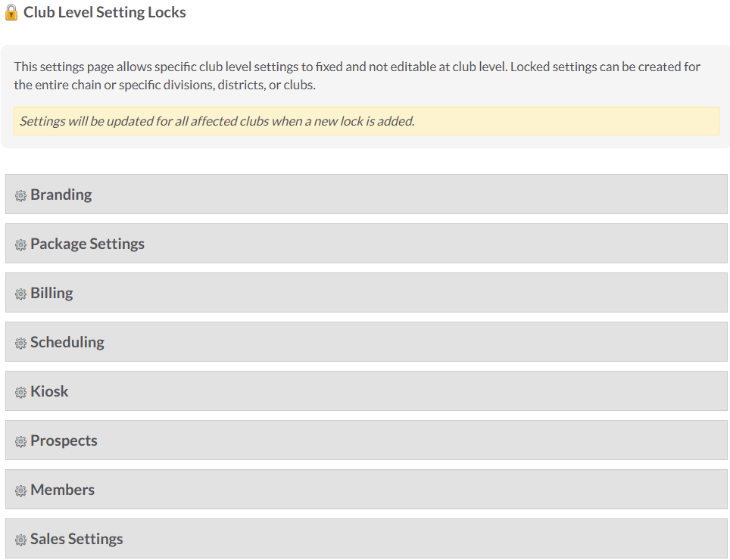Open the Billing accordion section
The width and height of the screenshot is (730, 560).
click(x=367, y=293)
